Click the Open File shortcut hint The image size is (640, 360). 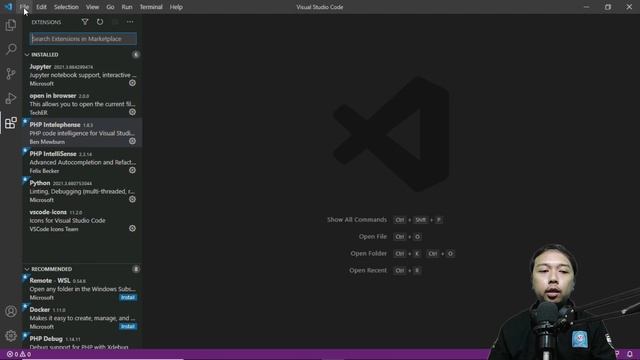coord(391,237)
